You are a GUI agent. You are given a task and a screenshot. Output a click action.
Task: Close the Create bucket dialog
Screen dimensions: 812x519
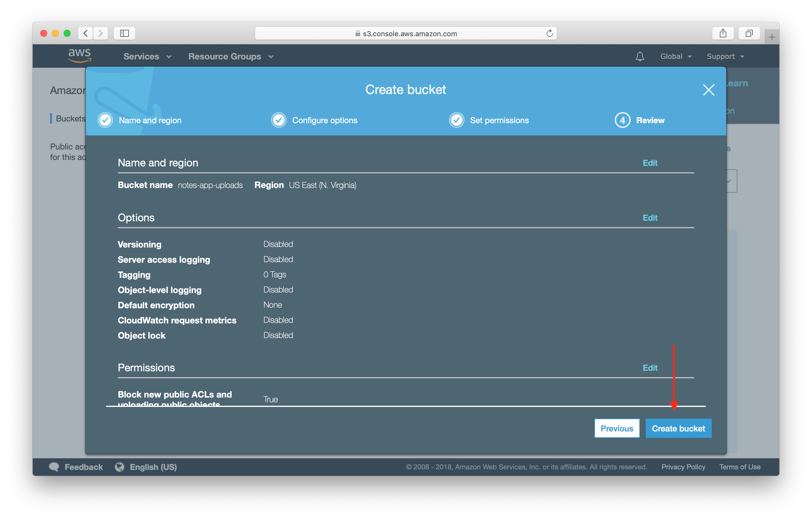[x=708, y=90]
